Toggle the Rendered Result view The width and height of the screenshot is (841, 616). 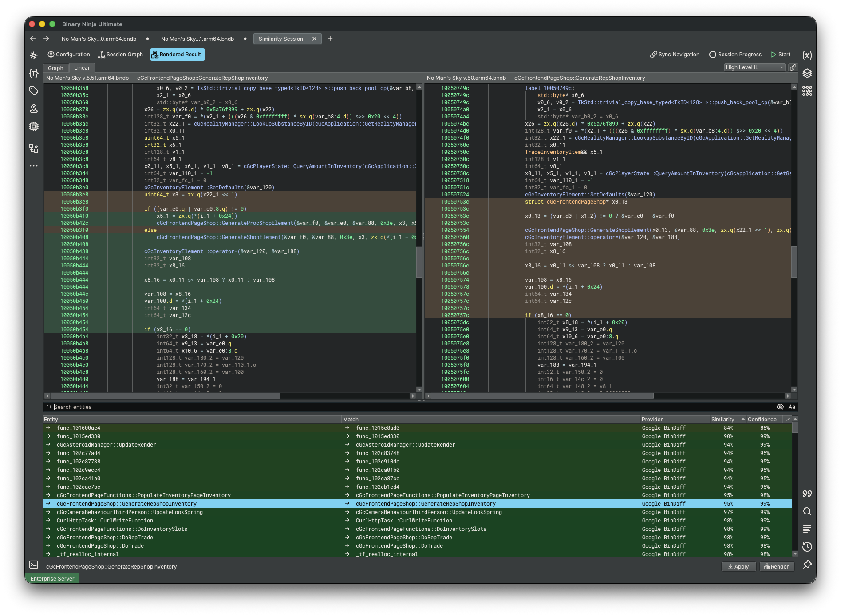click(177, 55)
